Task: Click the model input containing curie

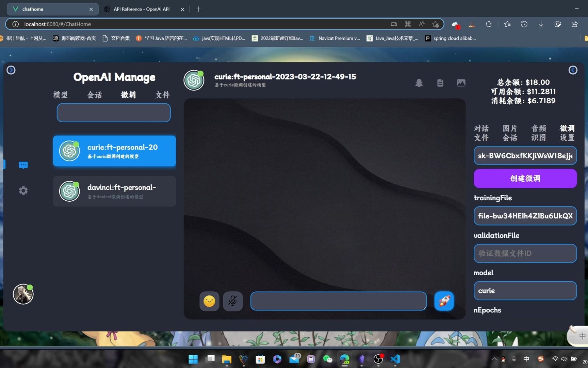Action: (x=525, y=291)
